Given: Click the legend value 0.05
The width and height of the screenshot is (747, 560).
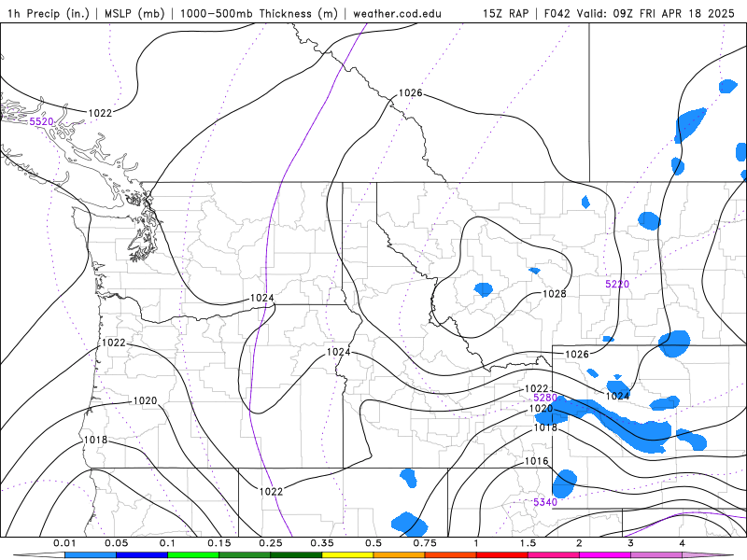Looking at the screenshot, I should (116, 543).
